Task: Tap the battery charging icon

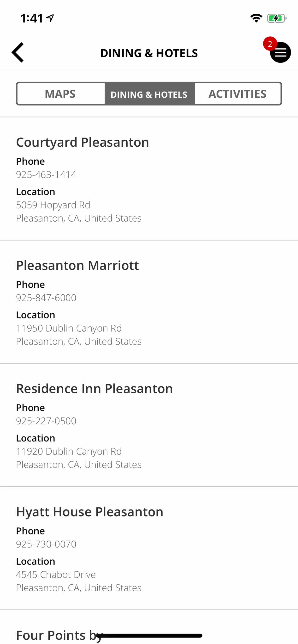Action: click(276, 18)
